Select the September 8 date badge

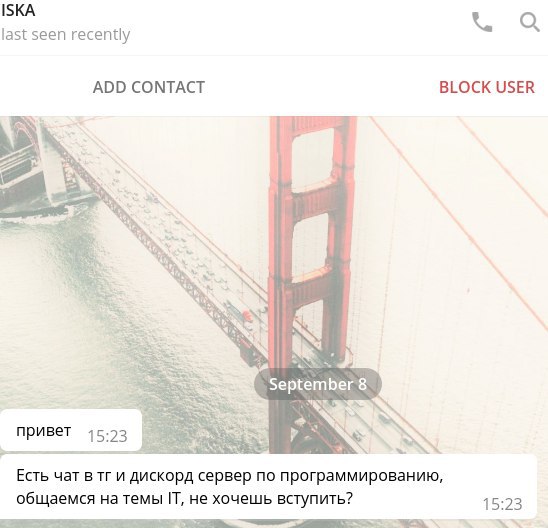pyautogui.click(x=318, y=384)
